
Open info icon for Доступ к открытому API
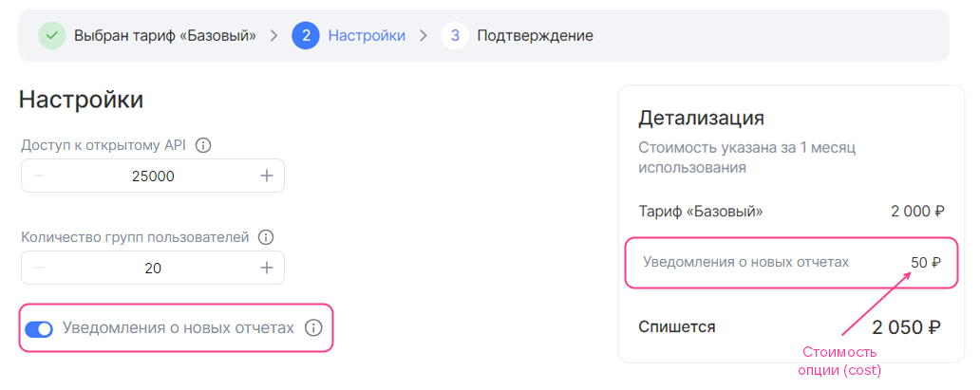(x=203, y=145)
